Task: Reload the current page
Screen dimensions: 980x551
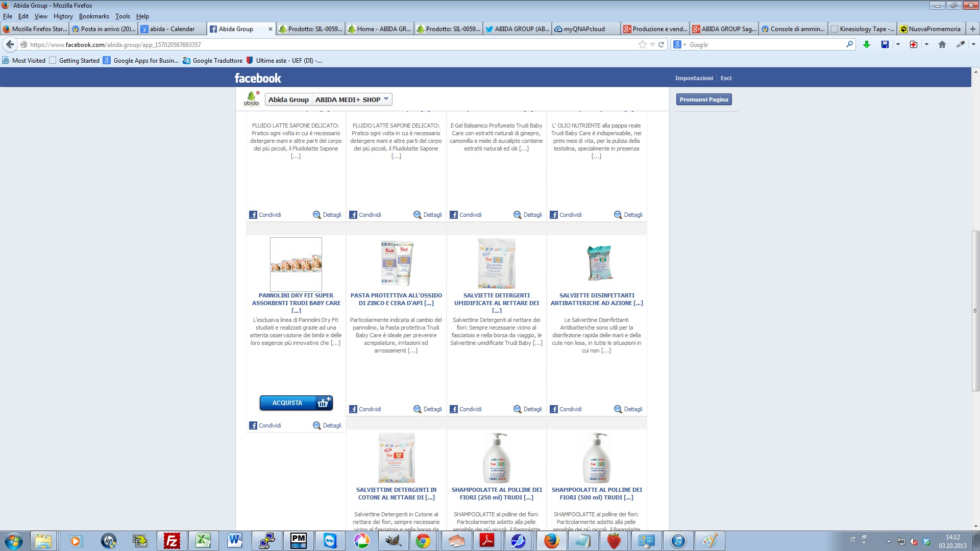Action: [661, 44]
